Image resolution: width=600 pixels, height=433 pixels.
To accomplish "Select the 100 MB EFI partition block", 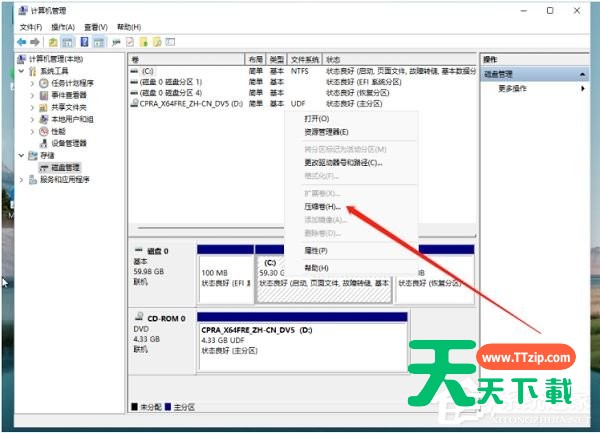I will click(225, 275).
